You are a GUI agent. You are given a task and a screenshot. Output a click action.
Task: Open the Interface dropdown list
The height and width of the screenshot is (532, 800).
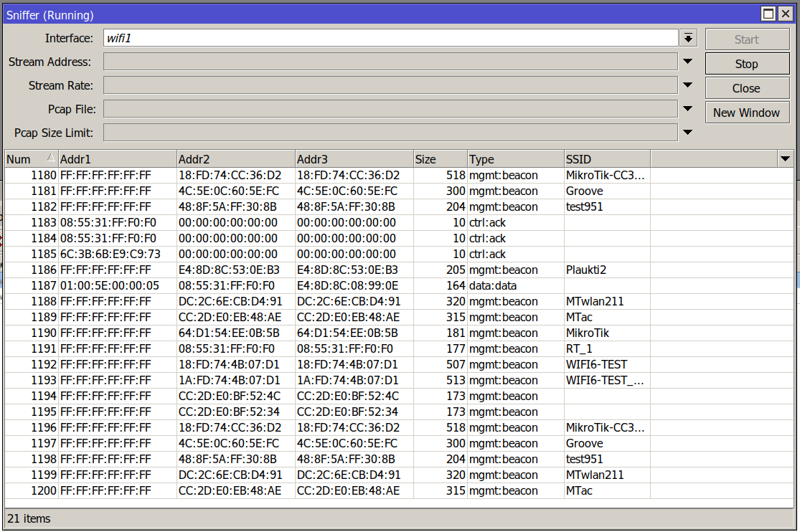point(689,38)
